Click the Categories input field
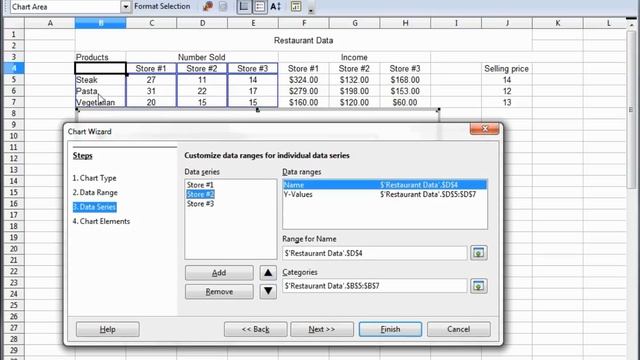Screen dimensions: 640x360 pos(374,286)
